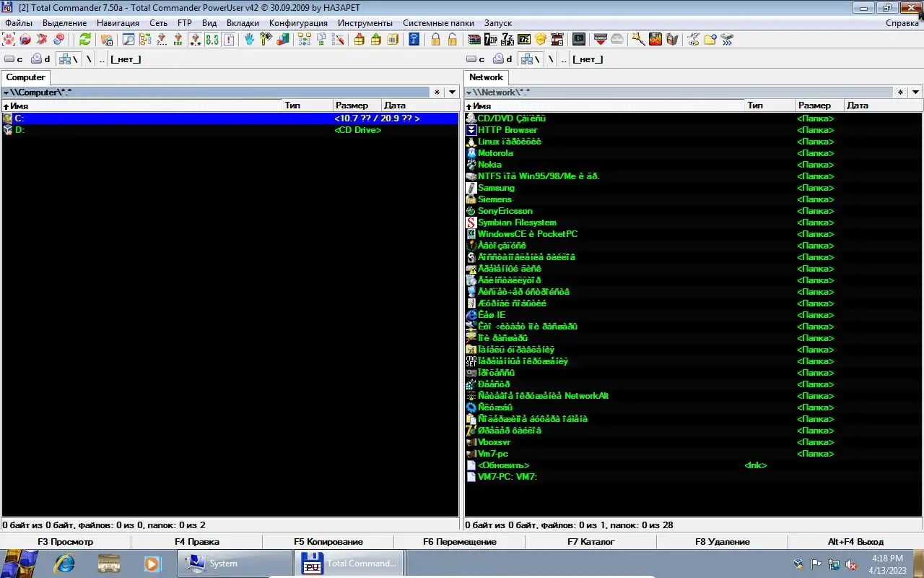Sort right panel by Дата column
This screenshot has width=924, height=578.
pos(883,105)
